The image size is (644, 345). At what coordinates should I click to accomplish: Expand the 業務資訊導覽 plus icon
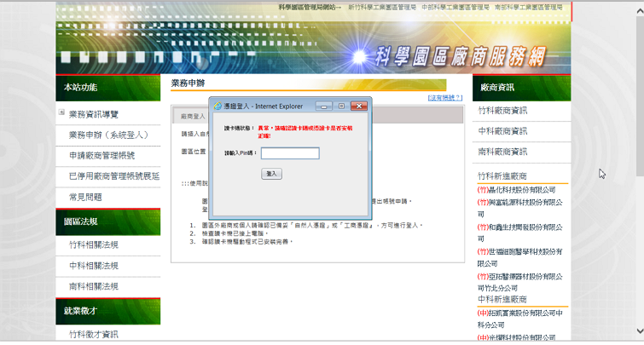(61, 112)
